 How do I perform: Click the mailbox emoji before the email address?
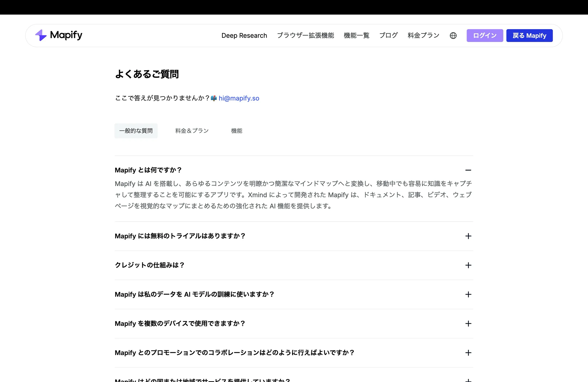point(214,98)
